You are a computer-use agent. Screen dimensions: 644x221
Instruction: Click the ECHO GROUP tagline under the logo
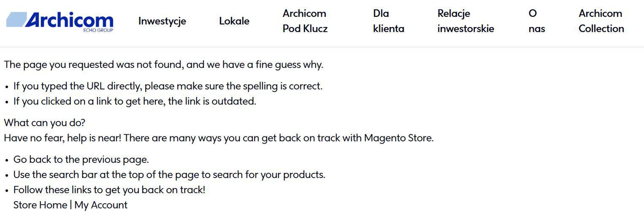pos(98,30)
